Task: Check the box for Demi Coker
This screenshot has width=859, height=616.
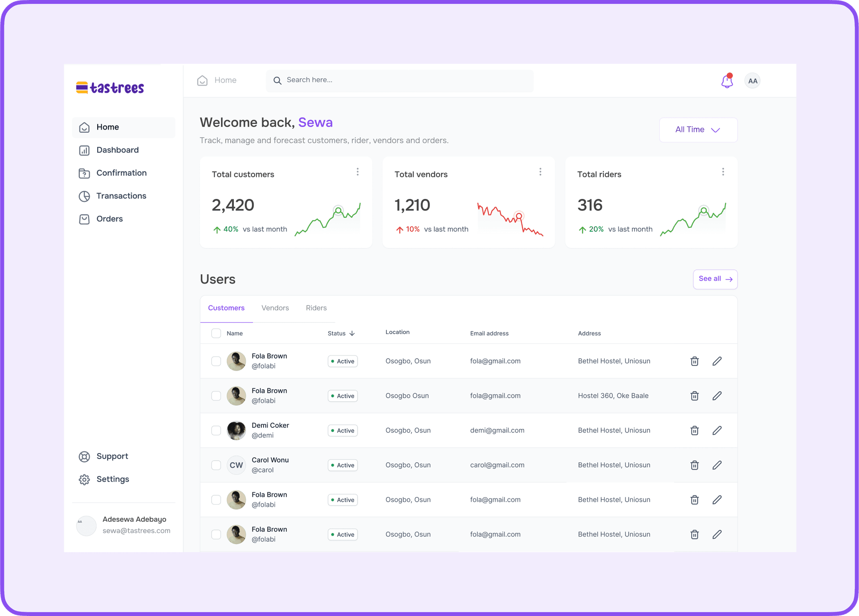Action: pyautogui.click(x=216, y=430)
